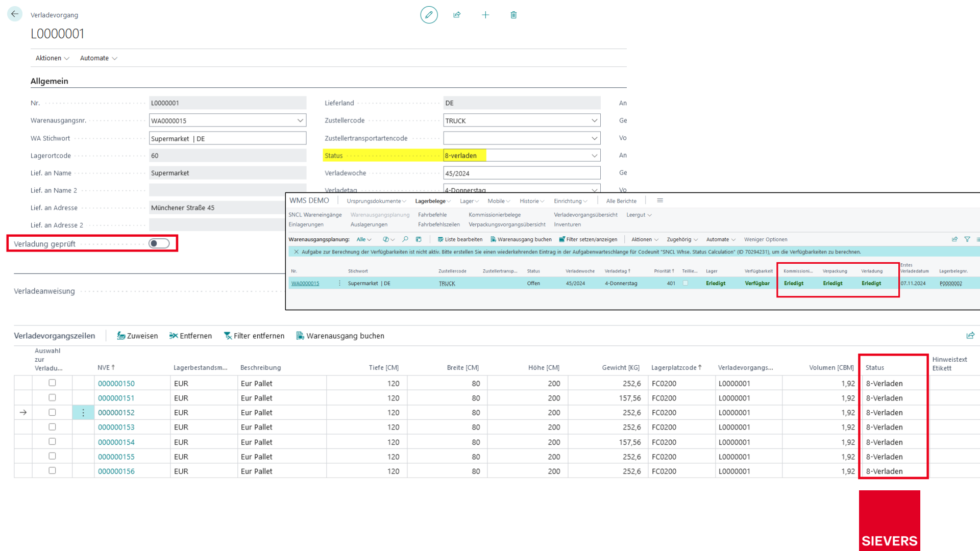The image size is (980, 551).
Task: Click the Entfernen toolbar action
Action: click(x=190, y=336)
